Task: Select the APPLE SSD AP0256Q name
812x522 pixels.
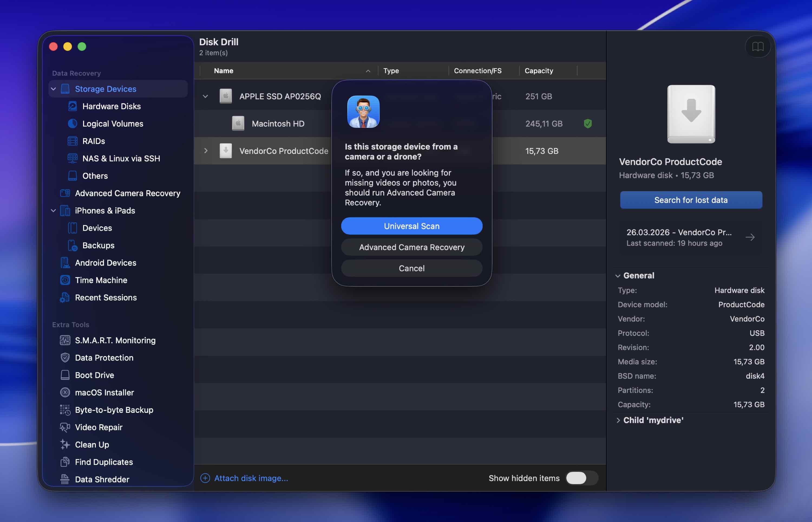Action: tap(280, 96)
